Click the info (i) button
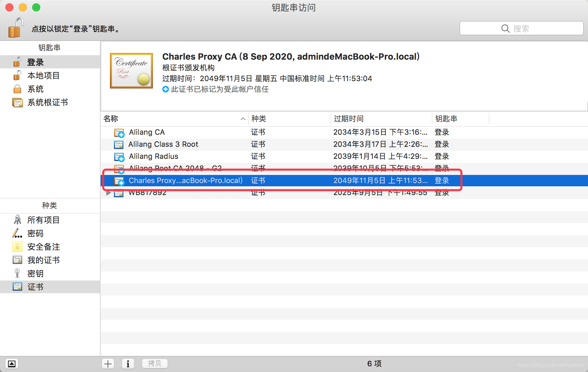Screen dimensions: 588x372 [x=128, y=364]
